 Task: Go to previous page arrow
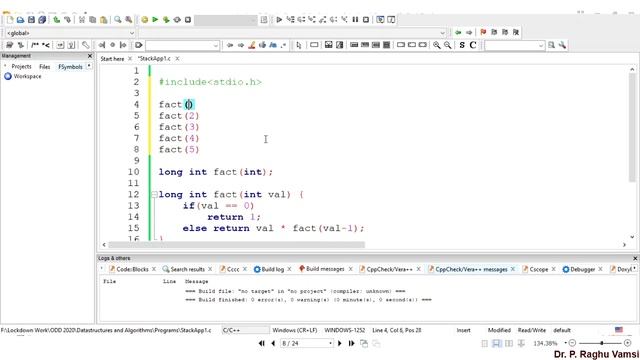tap(273, 343)
